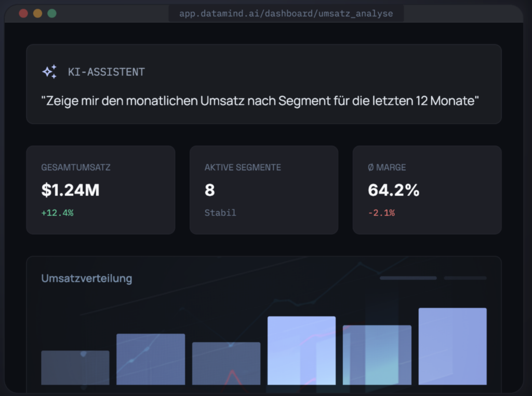Click the longer legend placeholder bar in the chart header

tap(408, 278)
